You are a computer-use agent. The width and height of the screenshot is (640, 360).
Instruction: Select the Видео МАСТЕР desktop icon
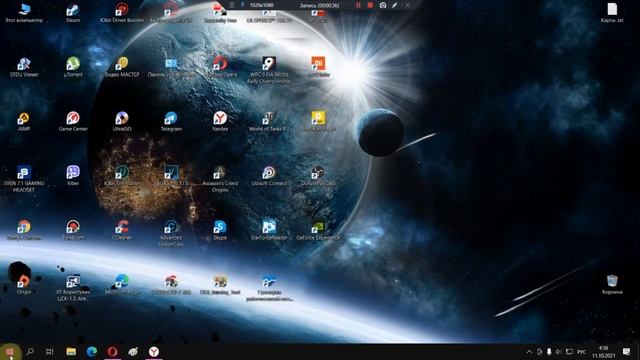122,67
